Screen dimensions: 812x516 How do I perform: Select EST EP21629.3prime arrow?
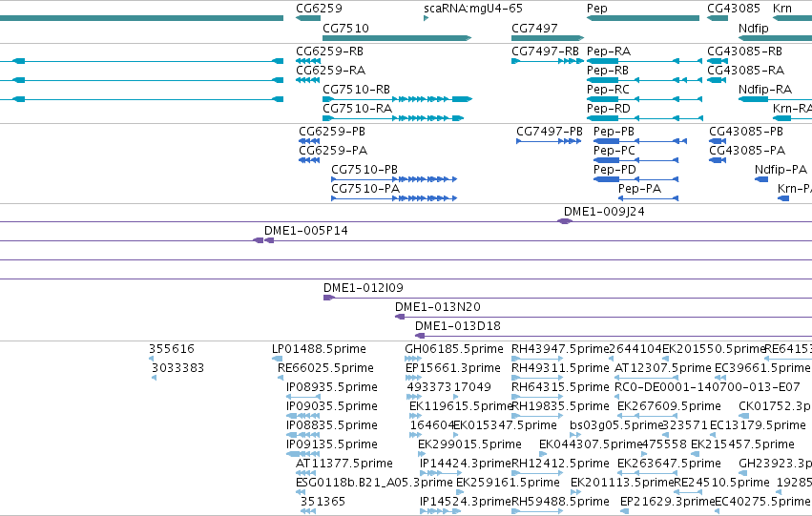[624, 511]
